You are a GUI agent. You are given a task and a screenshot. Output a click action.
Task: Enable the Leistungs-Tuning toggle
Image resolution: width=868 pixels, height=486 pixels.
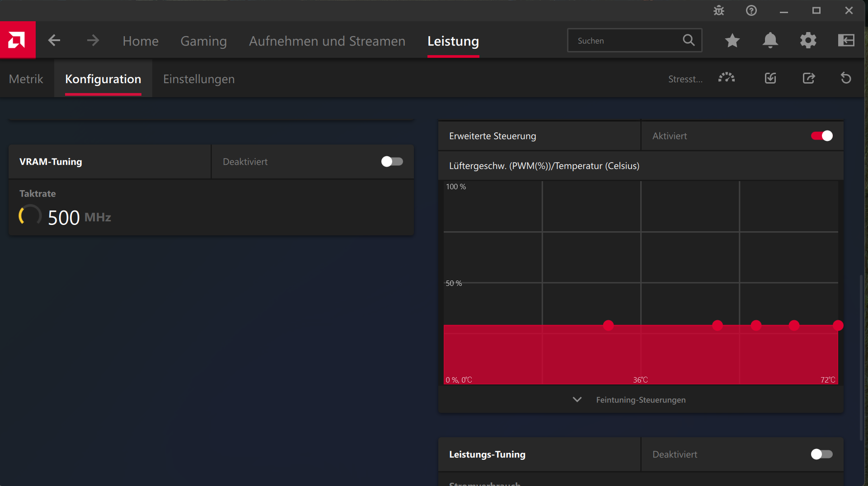pos(822,454)
